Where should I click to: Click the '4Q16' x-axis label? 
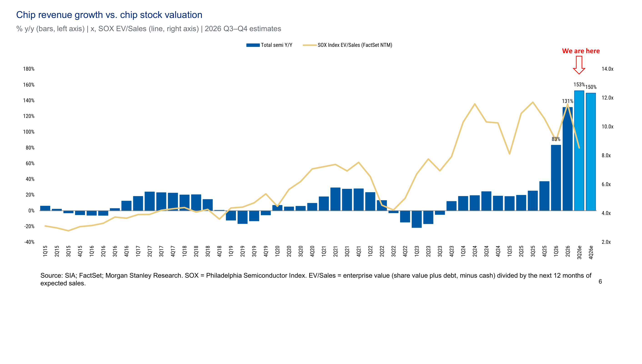[127, 251]
